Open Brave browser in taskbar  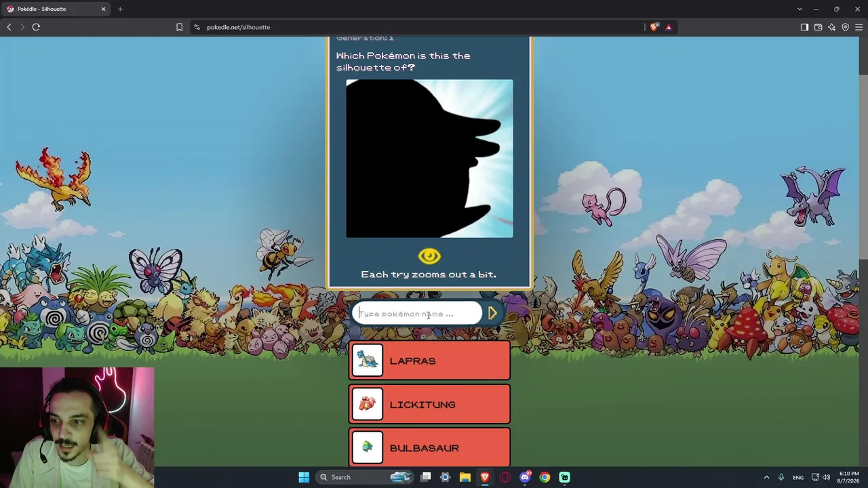pyautogui.click(x=485, y=477)
